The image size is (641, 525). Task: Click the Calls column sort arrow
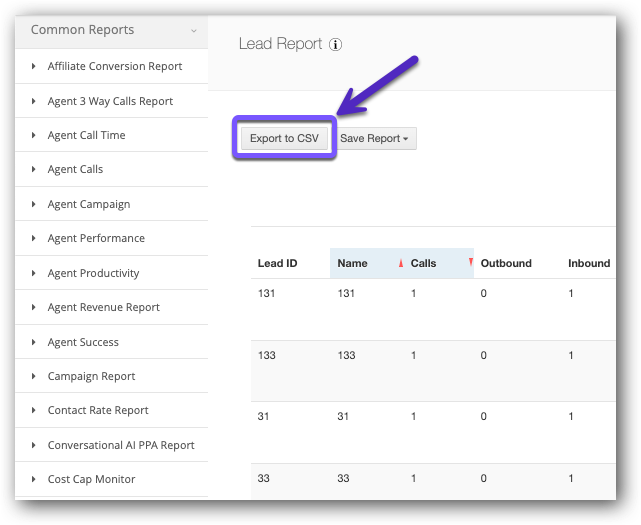click(471, 262)
